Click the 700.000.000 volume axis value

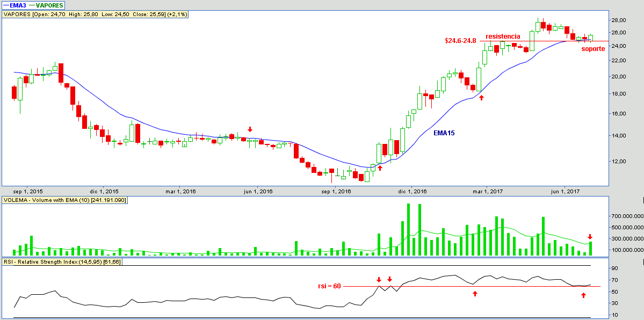(627, 216)
